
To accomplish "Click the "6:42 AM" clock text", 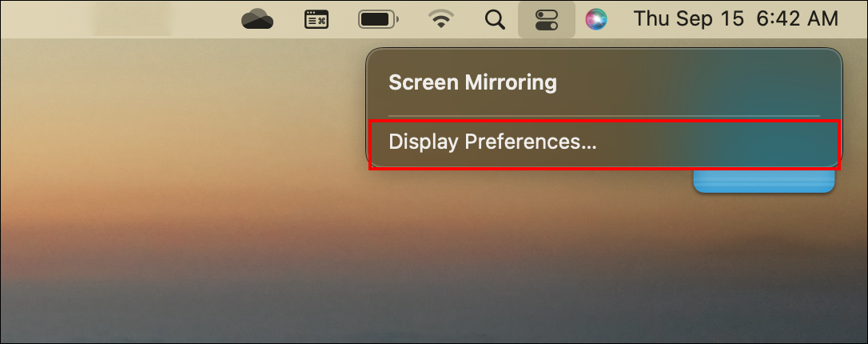I will click(x=795, y=19).
